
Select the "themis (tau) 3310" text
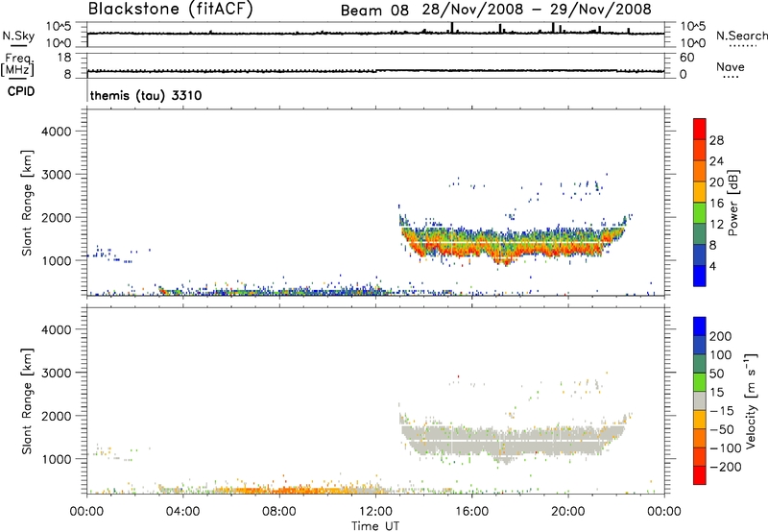point(146,95)
